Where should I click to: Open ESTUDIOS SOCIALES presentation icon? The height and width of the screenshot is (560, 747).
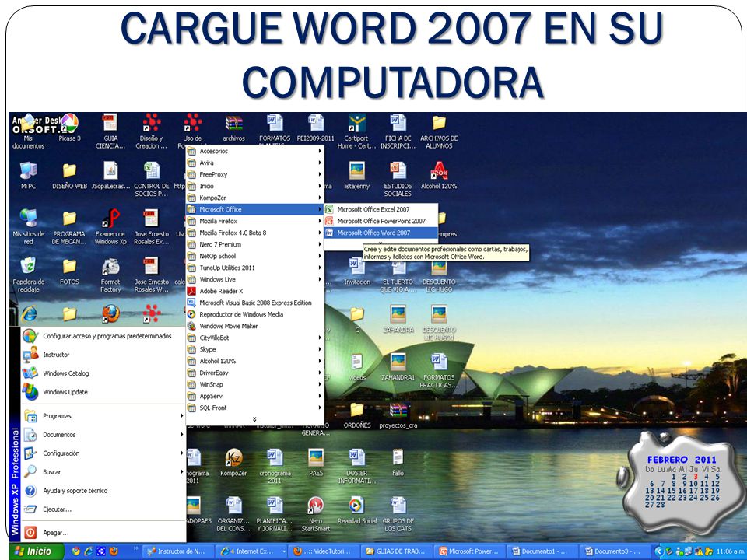[x=398, y=179]
